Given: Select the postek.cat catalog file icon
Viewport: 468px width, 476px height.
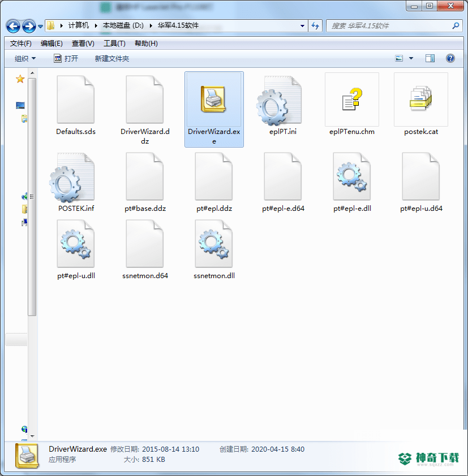Looking at the screenshot, I should pos(421,98).
